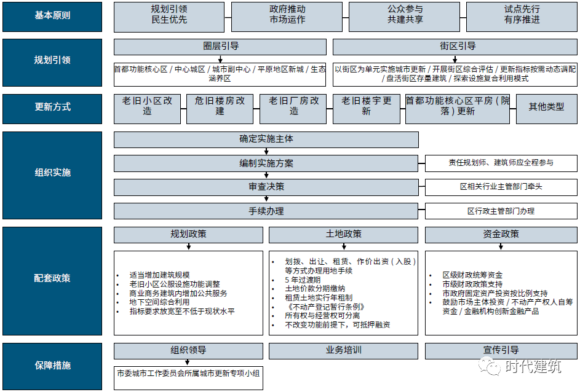Click the 组织领导 header box
This screenshot has height=392, width=580.
189,351
